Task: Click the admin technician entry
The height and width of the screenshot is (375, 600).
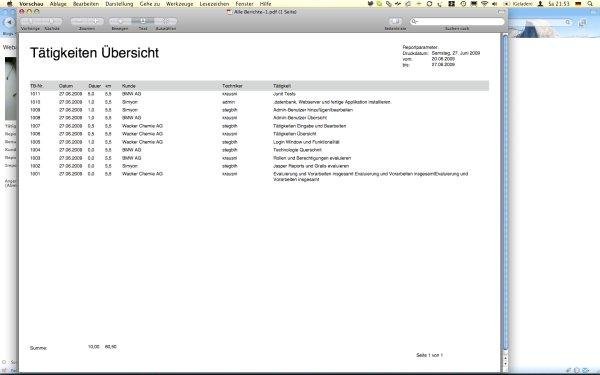Action: (x=228, y=102)
